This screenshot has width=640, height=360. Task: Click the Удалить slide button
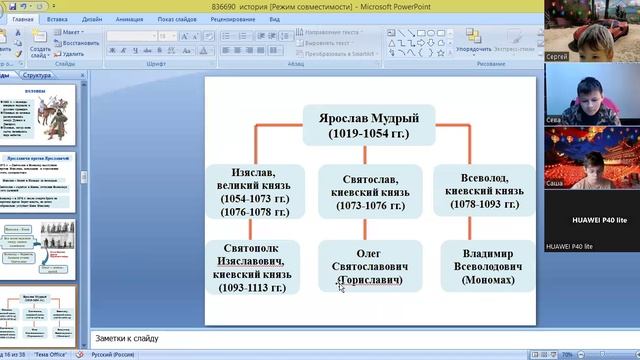[x=69, y=53]
